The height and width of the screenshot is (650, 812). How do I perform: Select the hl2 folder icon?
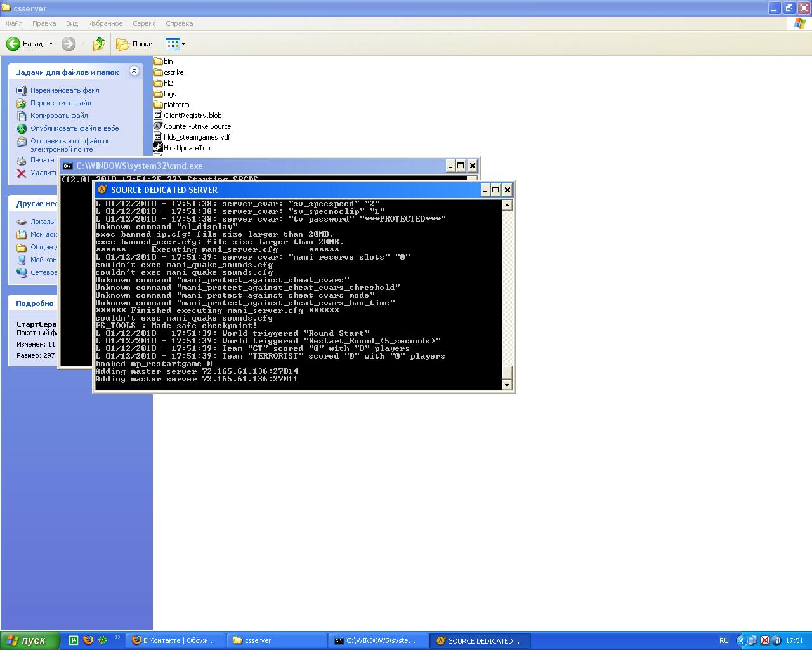(158, 83)
